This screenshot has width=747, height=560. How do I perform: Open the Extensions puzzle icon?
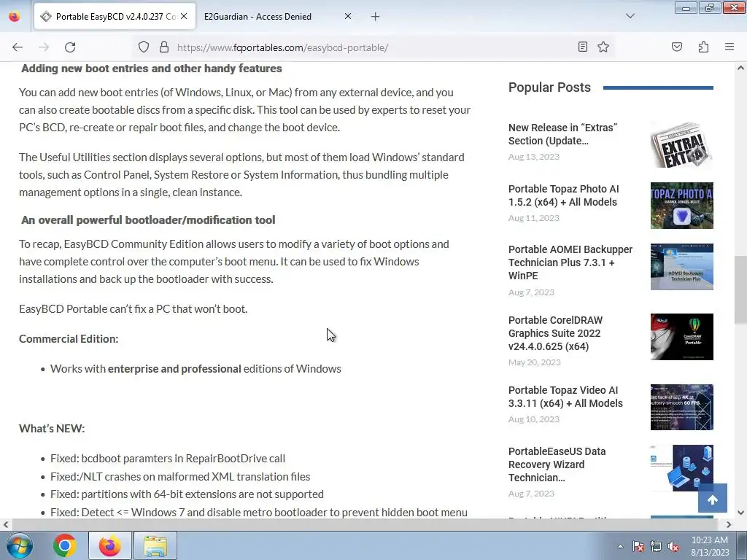tap(703, 47)
